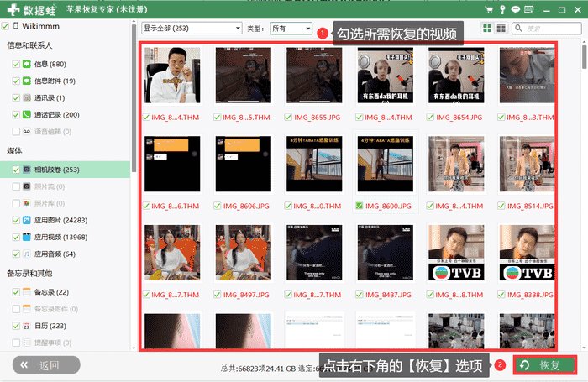Image resolution: width=588 pixels, height=382 pixels.
Task: Open the 备忘录 (22) category
Action: point(51,292)
